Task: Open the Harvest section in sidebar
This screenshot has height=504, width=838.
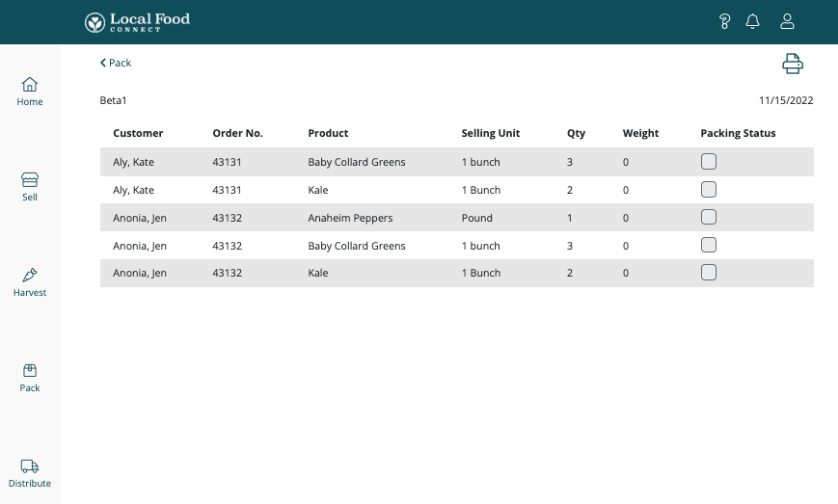Action: coord(30,282)
